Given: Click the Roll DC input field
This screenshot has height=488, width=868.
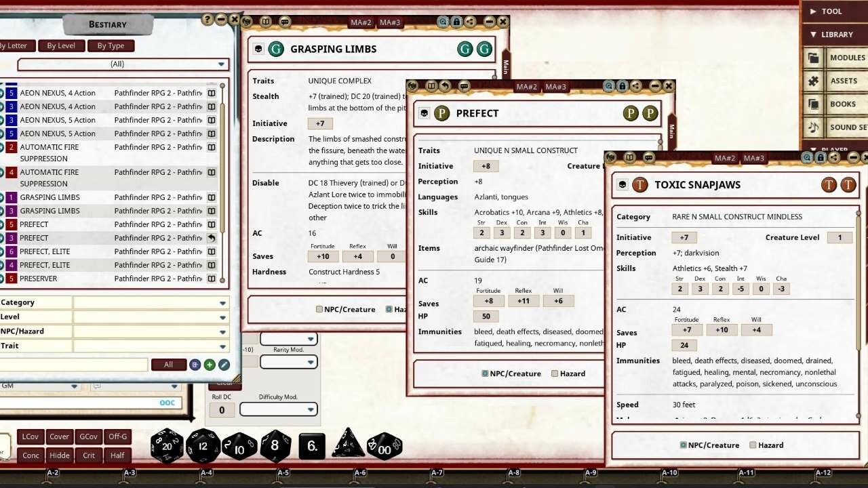Looking at the screenshot, I should coord(222,409).
